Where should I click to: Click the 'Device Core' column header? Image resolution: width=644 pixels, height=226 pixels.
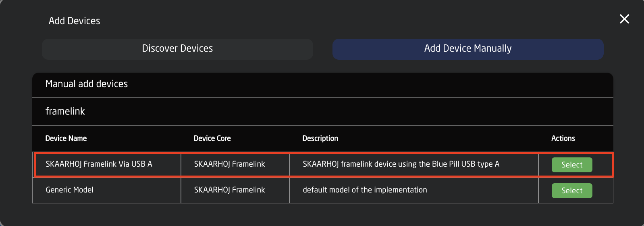tap(212, 138)
